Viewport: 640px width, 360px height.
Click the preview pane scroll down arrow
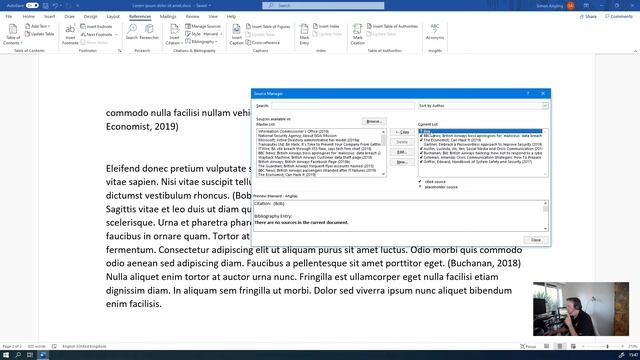tap(545, 229)
